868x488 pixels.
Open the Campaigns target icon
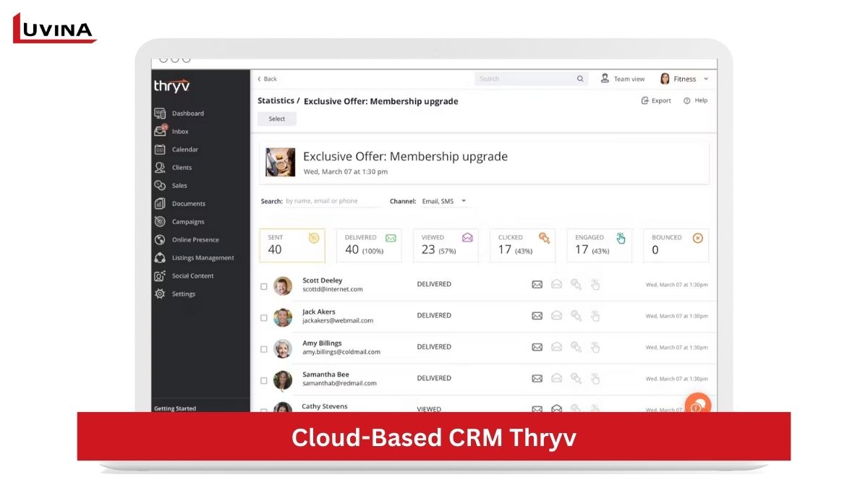(x=160, y=222)
